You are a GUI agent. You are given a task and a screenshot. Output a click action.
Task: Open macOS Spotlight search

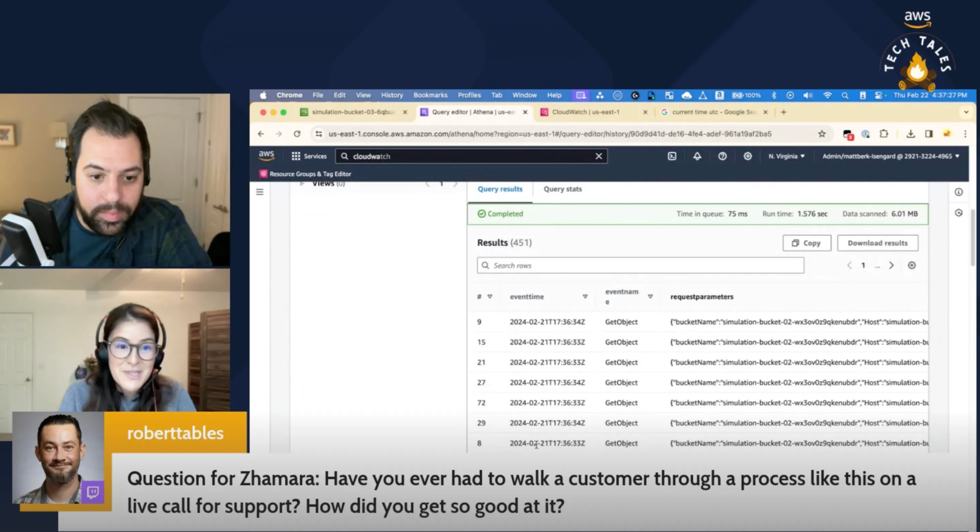point(845,95)
